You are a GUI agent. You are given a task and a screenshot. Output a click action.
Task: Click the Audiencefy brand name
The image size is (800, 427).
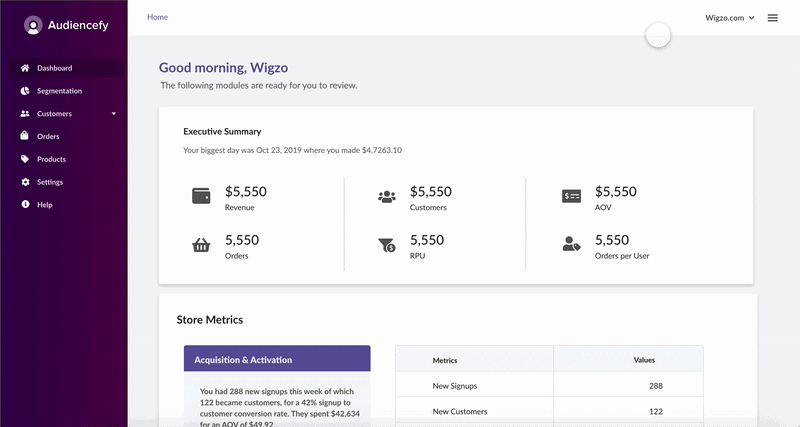pos(78,25)
